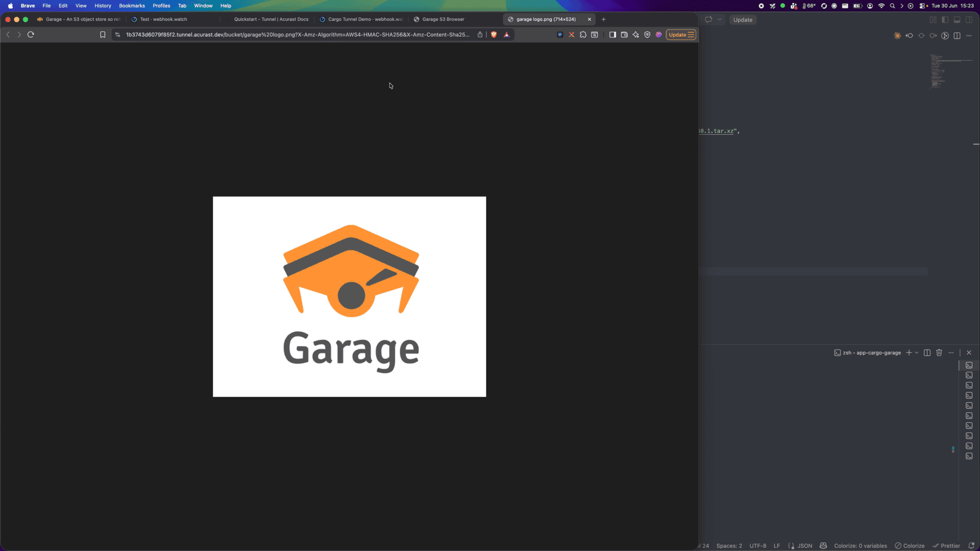
Task: Toggle the editor bottom panel layout icon
Action: pyautogui.click(x=957, y=20)
